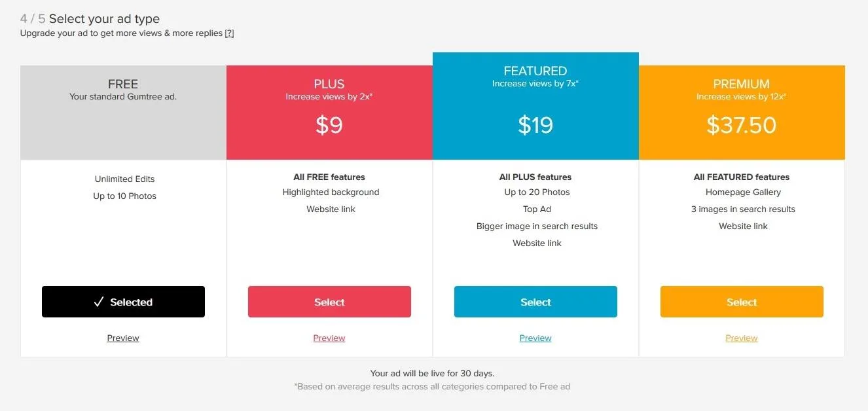Screen dimensions: 868x411
Task: Click the FREE plan heading
Action: [123, 84]
